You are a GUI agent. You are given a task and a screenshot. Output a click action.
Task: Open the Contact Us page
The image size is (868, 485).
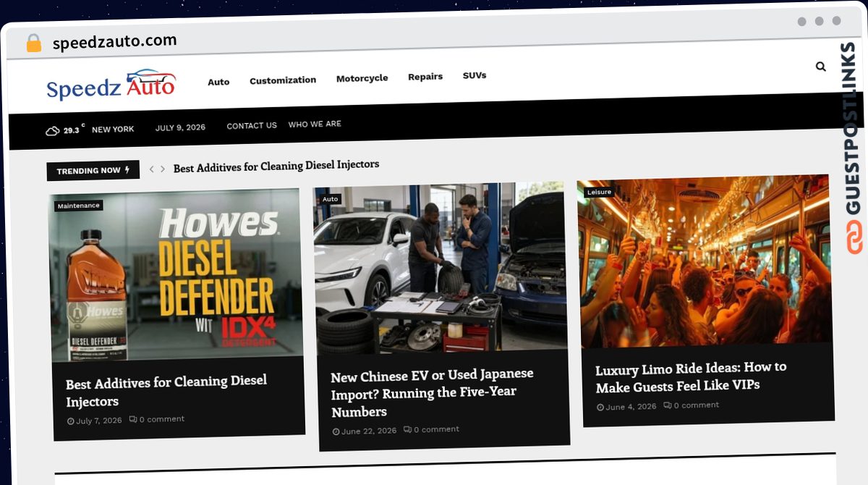tap(252, 126)
